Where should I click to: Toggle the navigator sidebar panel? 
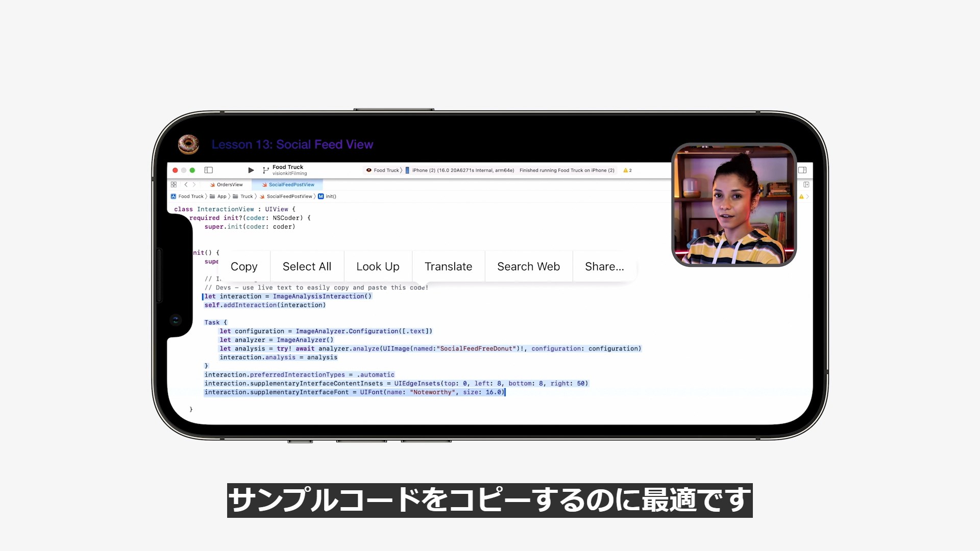click(x=208, y=170)
